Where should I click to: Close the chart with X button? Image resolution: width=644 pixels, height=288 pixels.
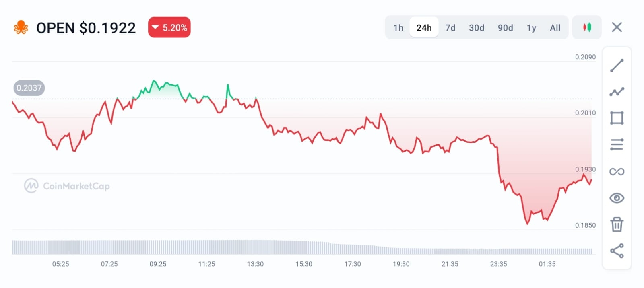click(x=617, y=27)
